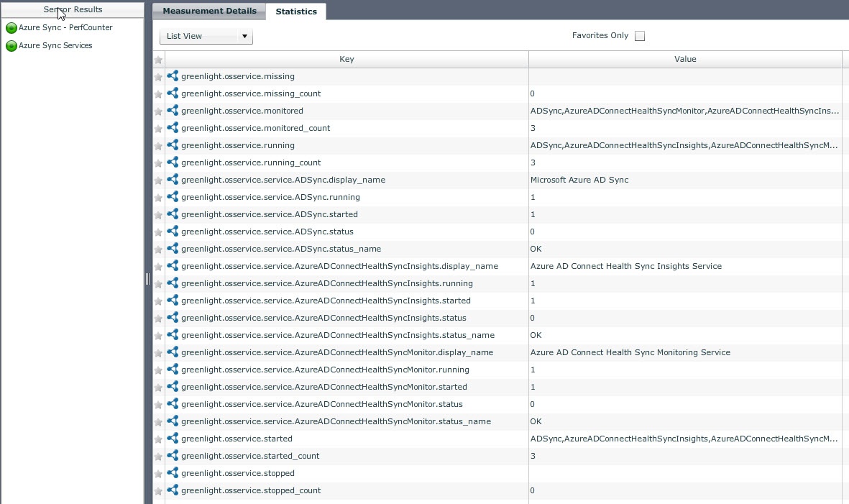Viewport: 849px width, 504px height.
Task: Toggle favorite star for ADSync.running row
Action: point(158,198)
